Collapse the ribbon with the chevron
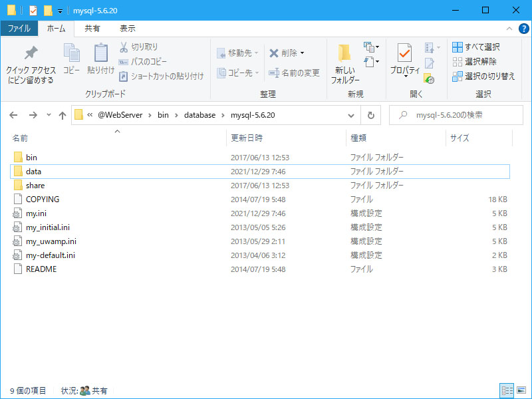532x399 pixels. click(x=509, y=29)
